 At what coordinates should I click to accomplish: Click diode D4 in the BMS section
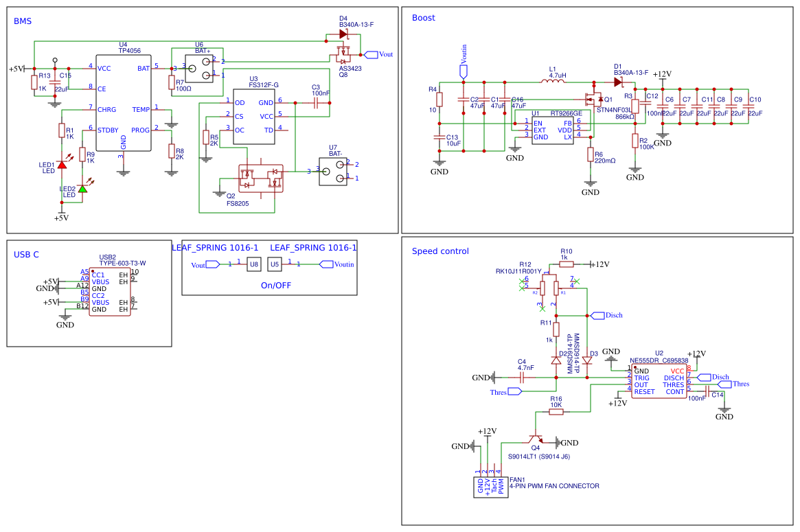[x=344, y=34]
